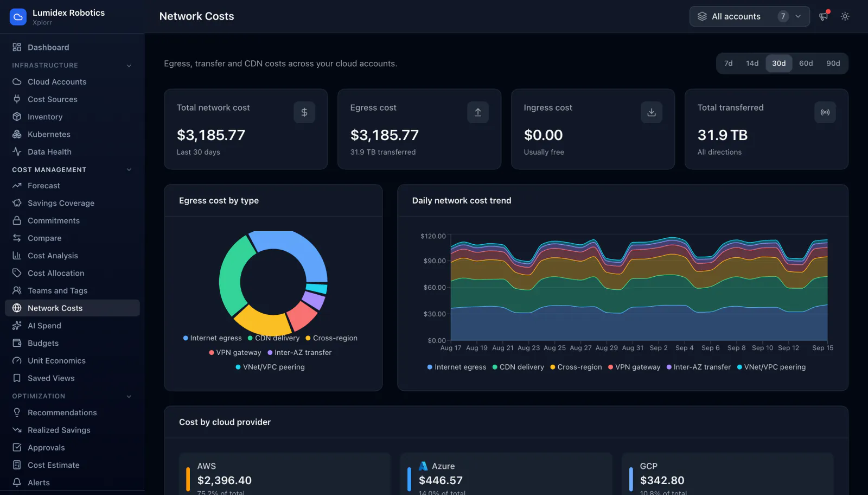Click the Realized Savings downtrend icon

coord(17,430)
